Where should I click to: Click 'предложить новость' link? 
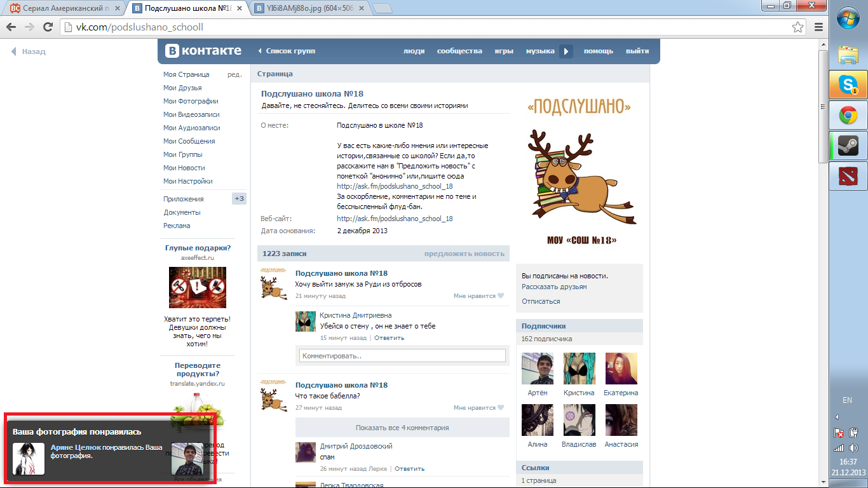(465, 254)
